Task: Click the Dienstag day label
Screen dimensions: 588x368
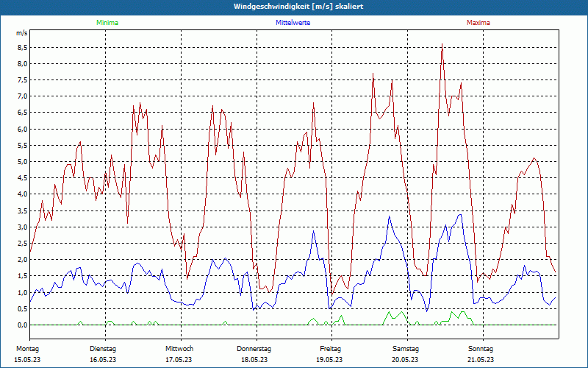Action: point(103,349)
